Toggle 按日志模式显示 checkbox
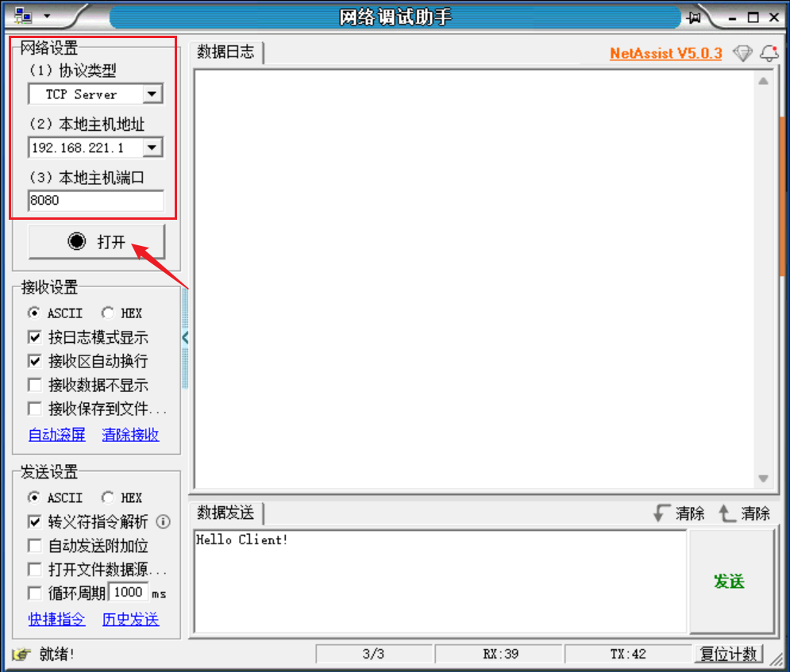This screenshot has height=672, width=790. click(x=35, y=337)
